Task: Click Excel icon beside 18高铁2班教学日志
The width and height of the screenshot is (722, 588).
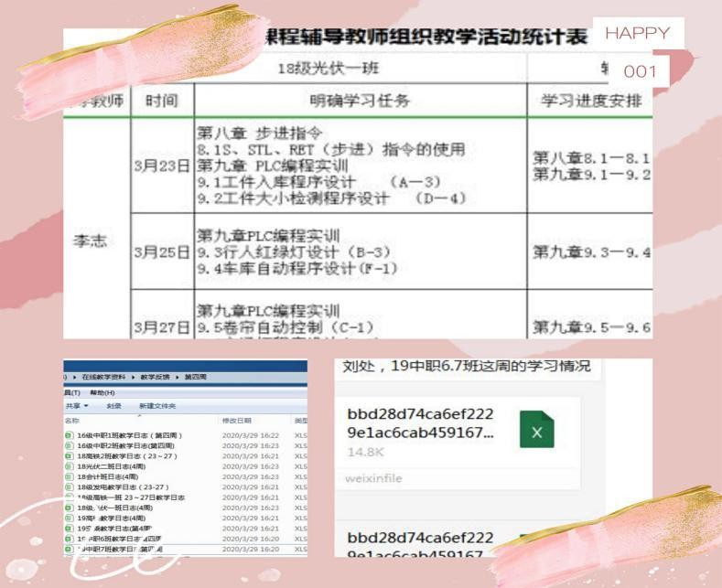Action: (x=70, y=456)
